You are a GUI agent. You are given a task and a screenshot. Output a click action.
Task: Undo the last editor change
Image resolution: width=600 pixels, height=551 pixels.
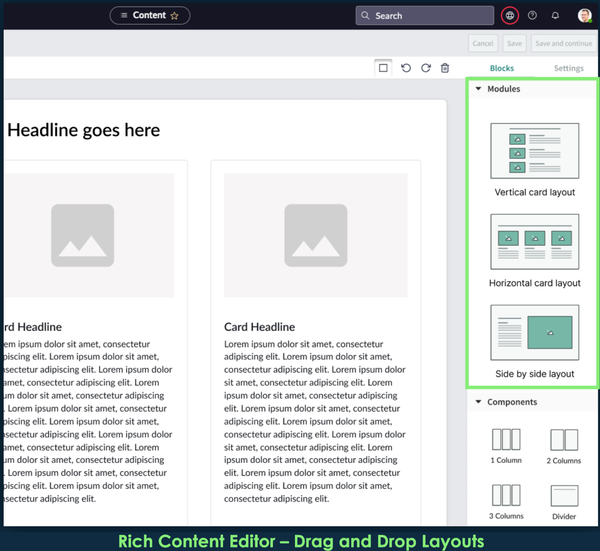pyautogui.click(x=406, y=68)
